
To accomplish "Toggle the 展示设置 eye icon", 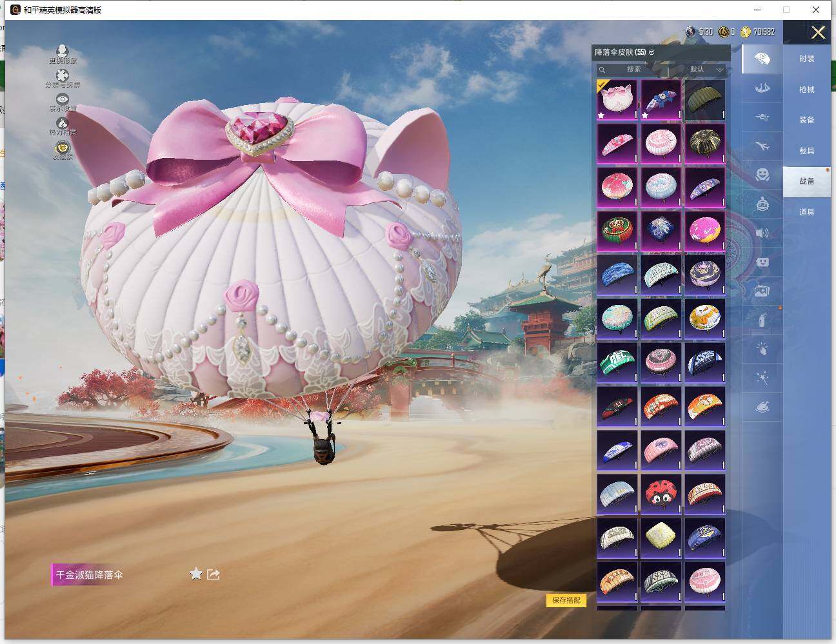I will pos(62,99).
